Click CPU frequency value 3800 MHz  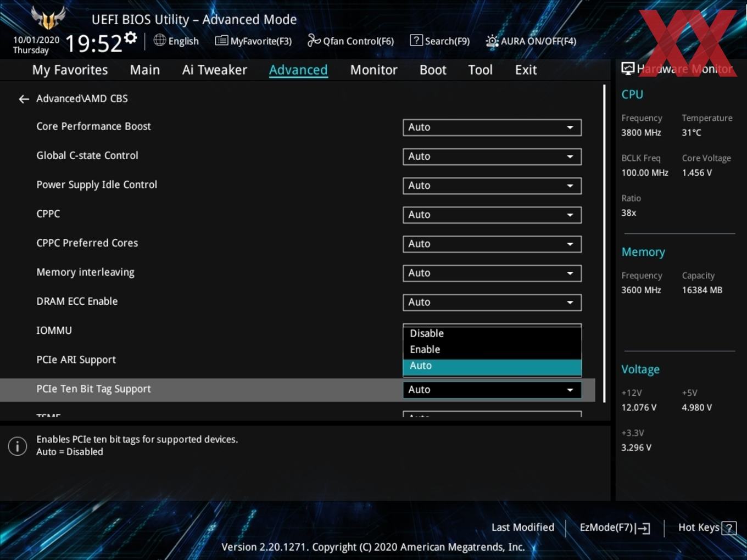tap(641, 132)
